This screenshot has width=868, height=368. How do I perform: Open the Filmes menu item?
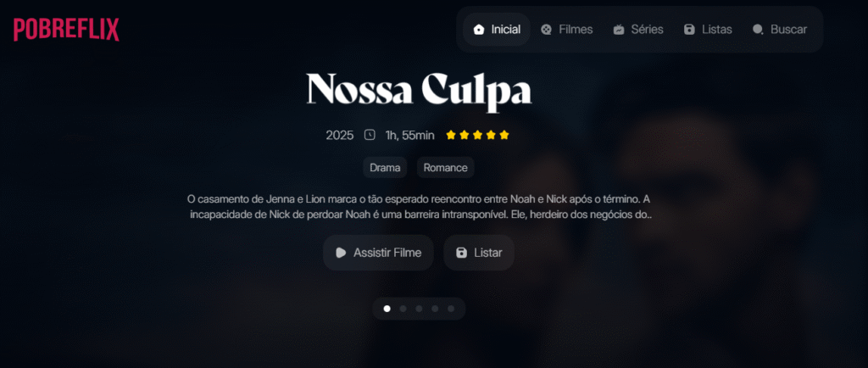566,30
